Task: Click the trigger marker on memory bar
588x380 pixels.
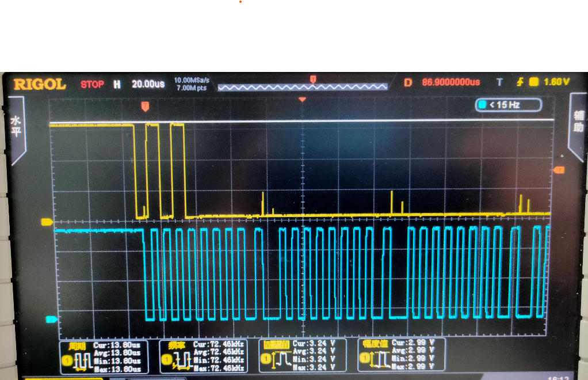Action: click(x=313, y=79)
